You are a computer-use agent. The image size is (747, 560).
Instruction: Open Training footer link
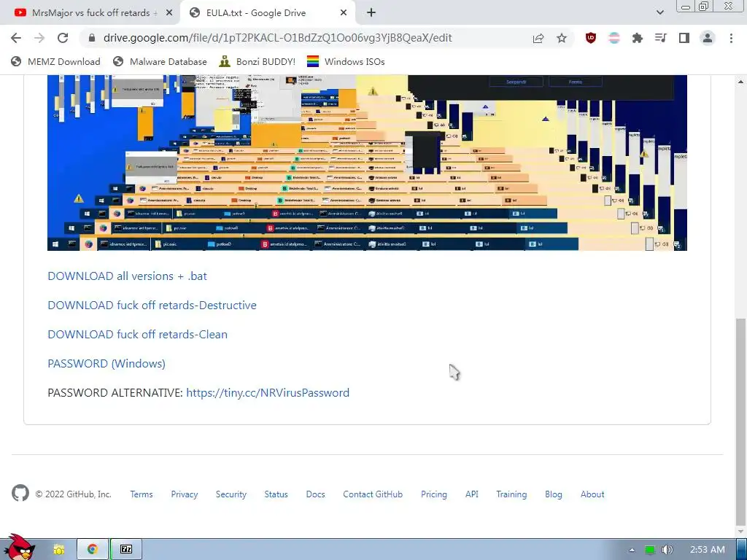pyautogui.click(x=511, y=494)
